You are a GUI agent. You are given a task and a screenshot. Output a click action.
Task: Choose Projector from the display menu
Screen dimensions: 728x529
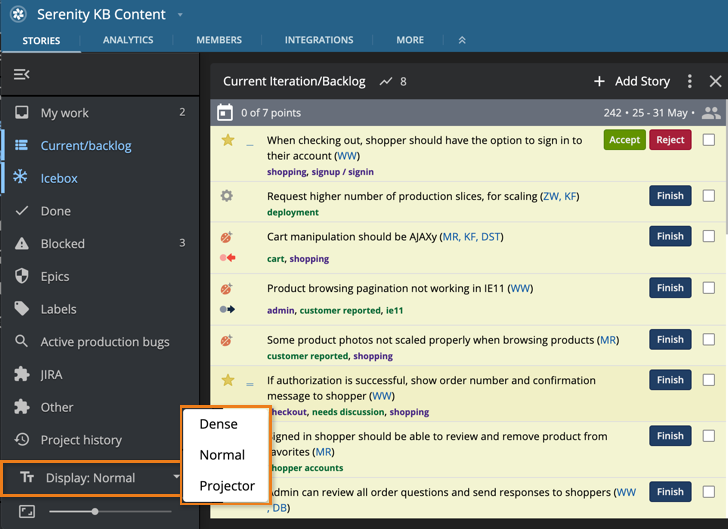pos(227,486)
